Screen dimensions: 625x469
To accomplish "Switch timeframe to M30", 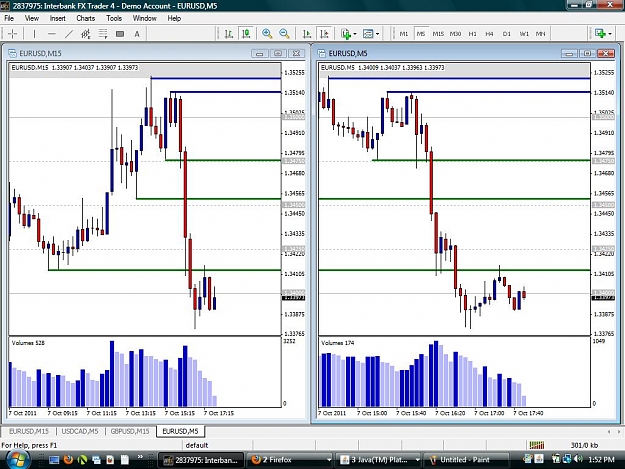I will point(455,34).
